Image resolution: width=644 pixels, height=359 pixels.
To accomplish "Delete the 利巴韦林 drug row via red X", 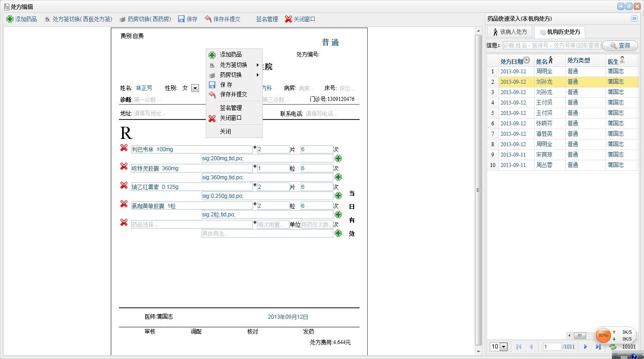I will tap(123, 148).
